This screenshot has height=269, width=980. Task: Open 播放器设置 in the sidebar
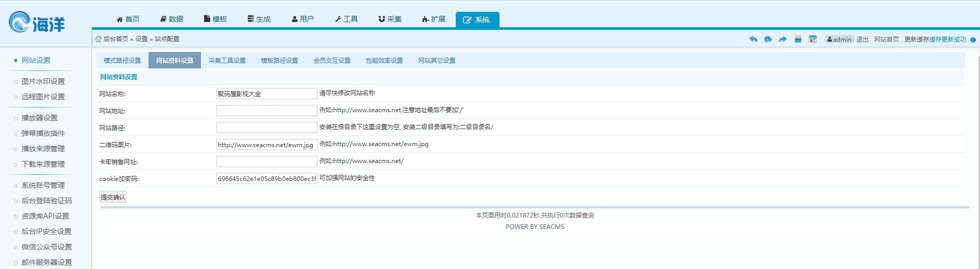40,118
